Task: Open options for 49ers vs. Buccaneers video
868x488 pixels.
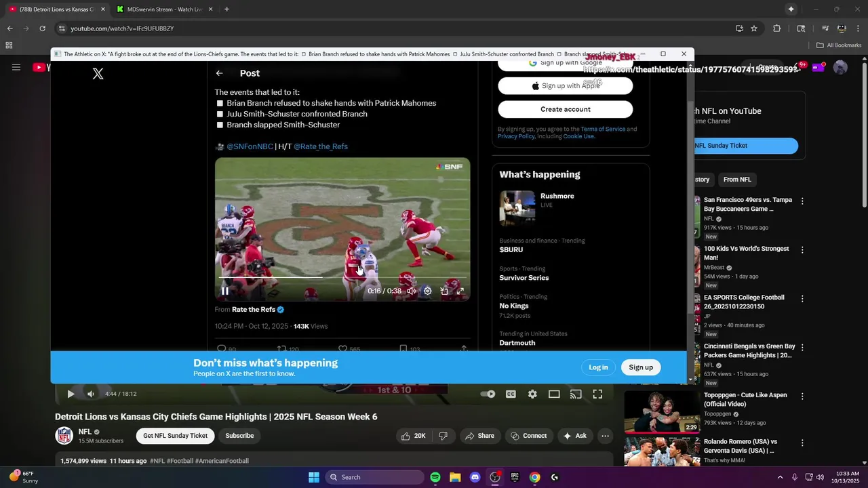Action: [x=802, y=201]
